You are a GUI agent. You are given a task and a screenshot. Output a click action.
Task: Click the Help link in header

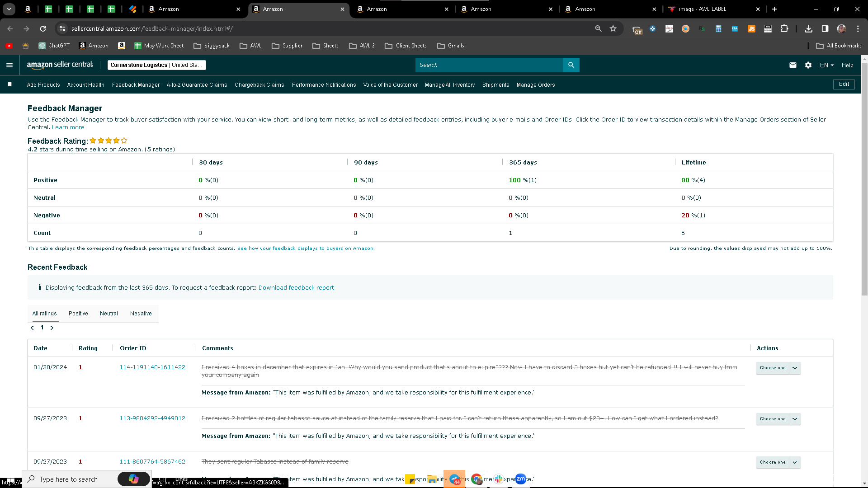pos(847,65)
